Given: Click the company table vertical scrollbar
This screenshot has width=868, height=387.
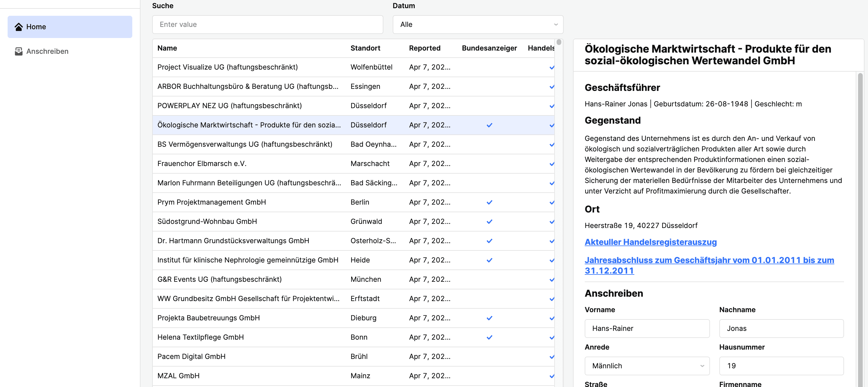Looking at the screenshot, I should click(559, 42).
